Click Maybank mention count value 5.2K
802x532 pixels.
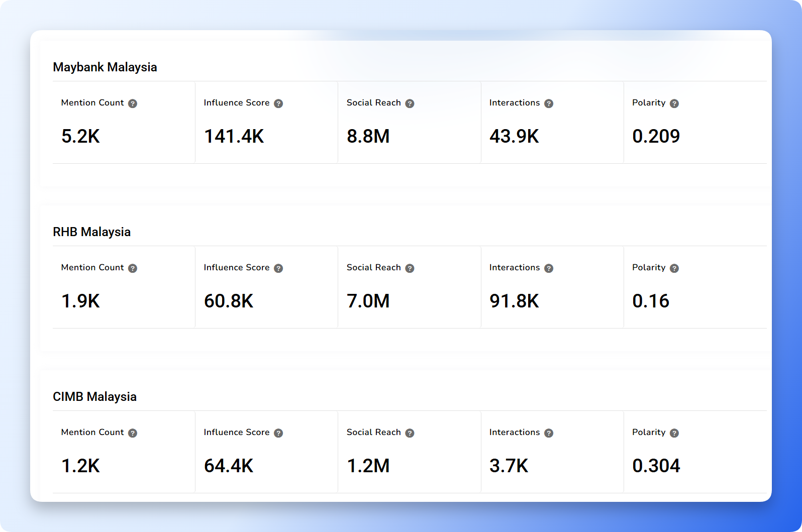pos(80,136)
